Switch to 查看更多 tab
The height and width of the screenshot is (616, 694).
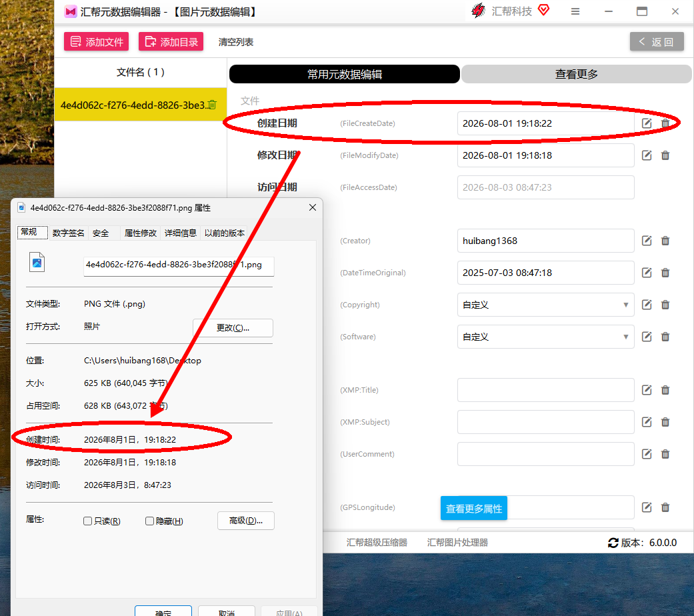point(576,74)
